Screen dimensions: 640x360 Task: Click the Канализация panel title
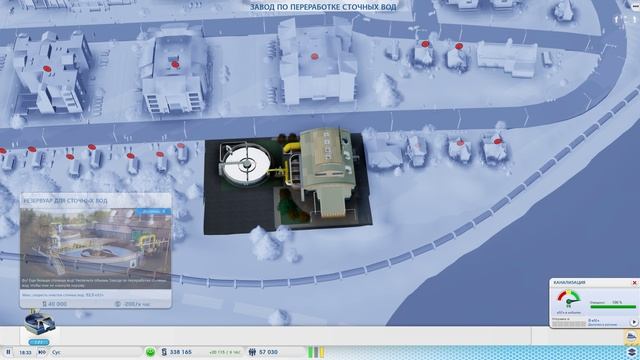point(569,282)
